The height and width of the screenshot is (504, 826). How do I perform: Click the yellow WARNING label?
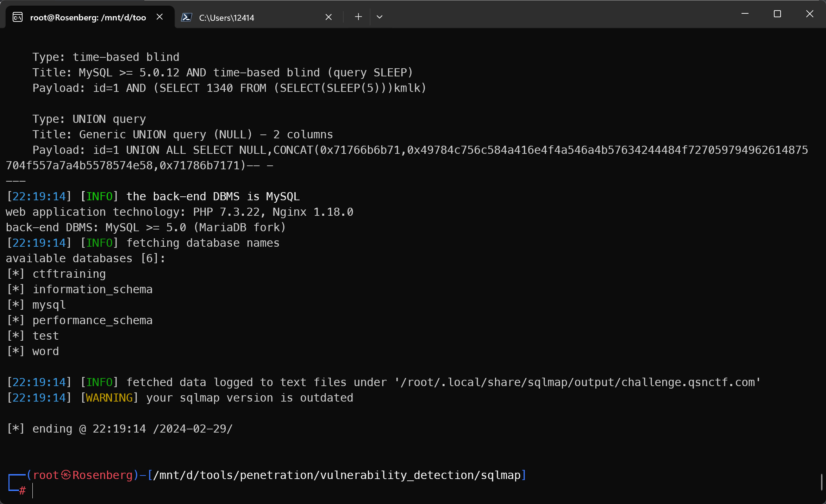[109, 398]
